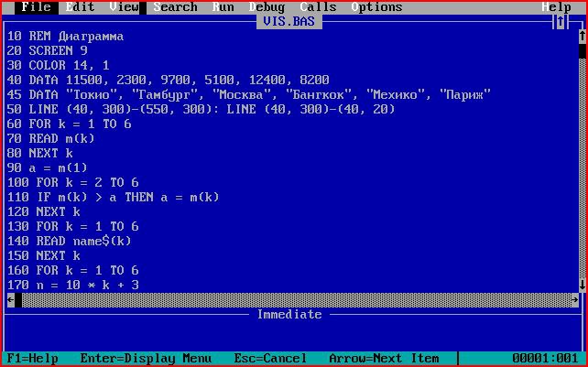Click line 130 FOR k = 1 TO 6

tap(72, 226)
